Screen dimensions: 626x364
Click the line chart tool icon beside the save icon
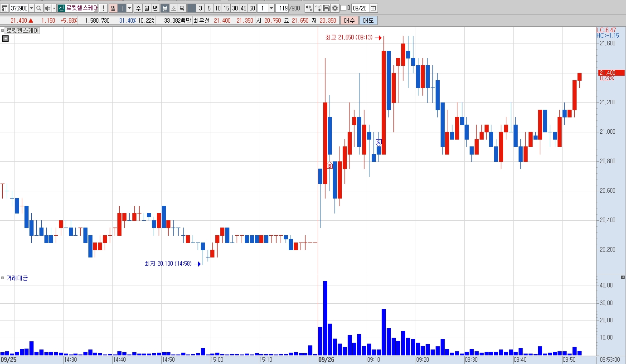click(318, 8)
